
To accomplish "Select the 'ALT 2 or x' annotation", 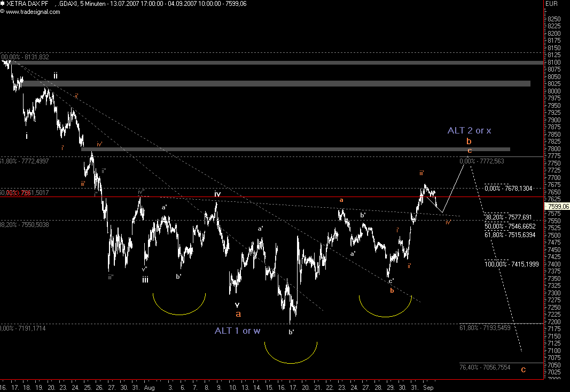I will 469,130.
